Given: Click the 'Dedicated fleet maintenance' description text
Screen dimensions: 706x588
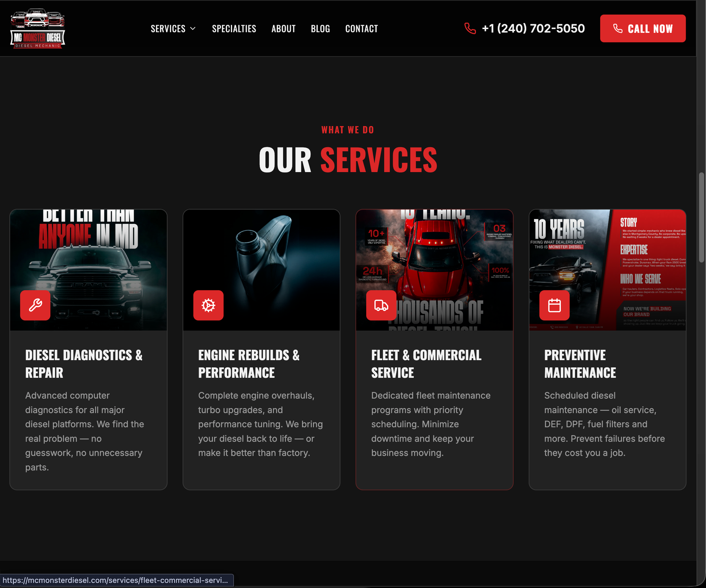Looking at the screenshot, I should tap(431, 424).
